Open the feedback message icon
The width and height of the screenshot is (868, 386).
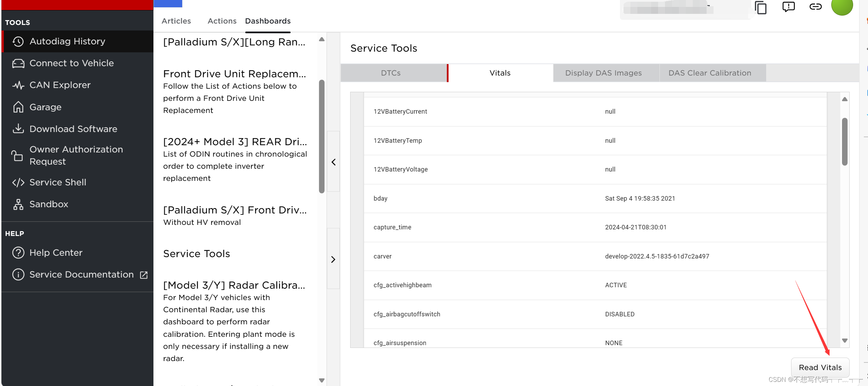point(788,7)
